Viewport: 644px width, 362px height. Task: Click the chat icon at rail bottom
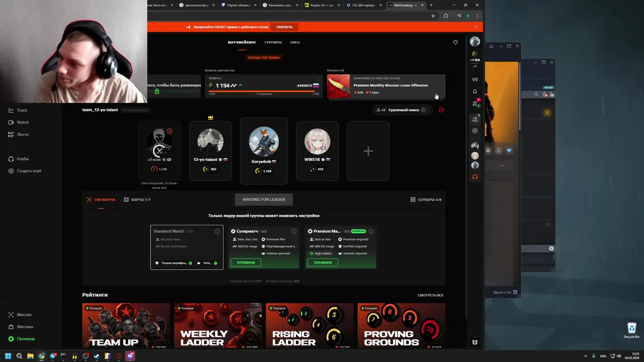click(475, 342)
